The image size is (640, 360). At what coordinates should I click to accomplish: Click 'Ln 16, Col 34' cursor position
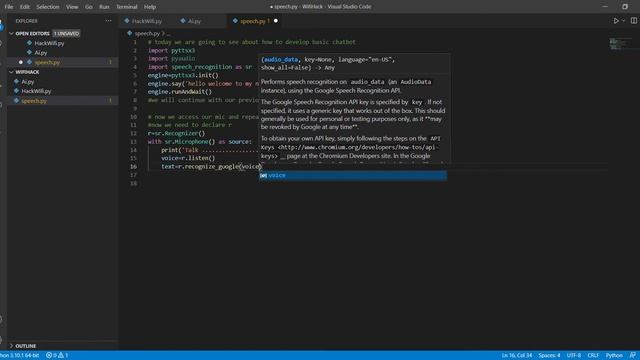(x=517, y=355)
